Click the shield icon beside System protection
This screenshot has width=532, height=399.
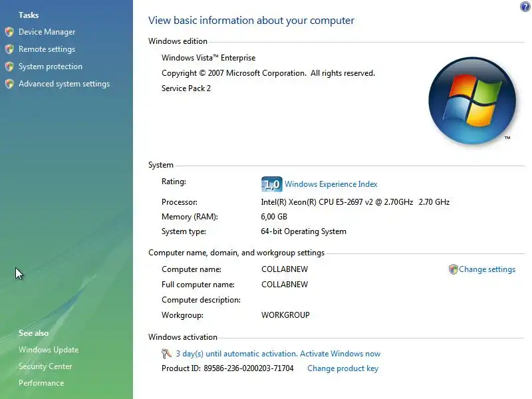(9, 66)
